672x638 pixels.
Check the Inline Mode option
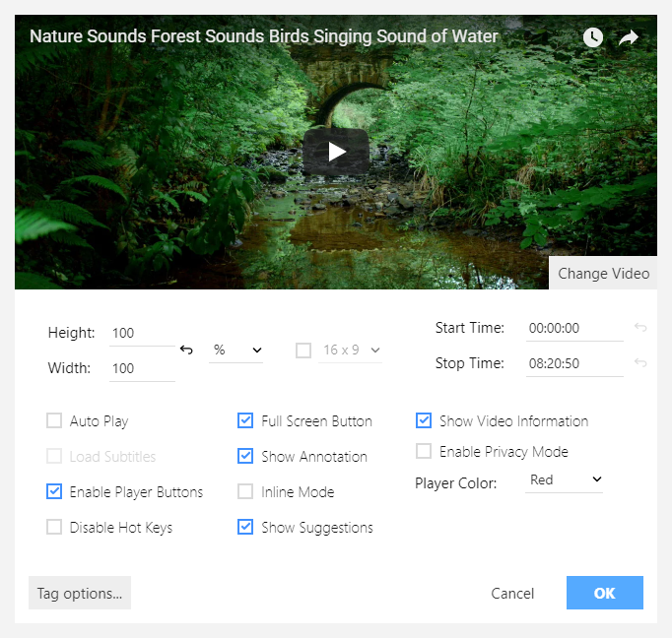245,492
